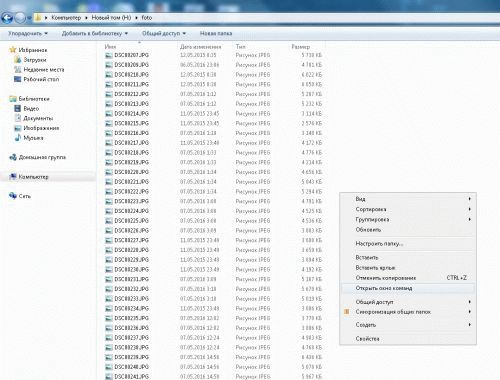Click the JPEG file icon of DSC00227.JPG

pos(109,241)
